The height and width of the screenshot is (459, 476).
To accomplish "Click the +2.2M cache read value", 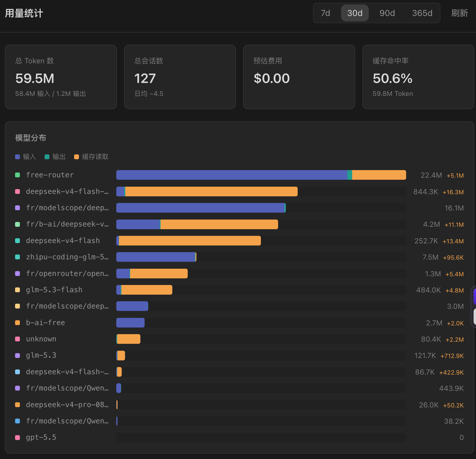I will (455, 340).
